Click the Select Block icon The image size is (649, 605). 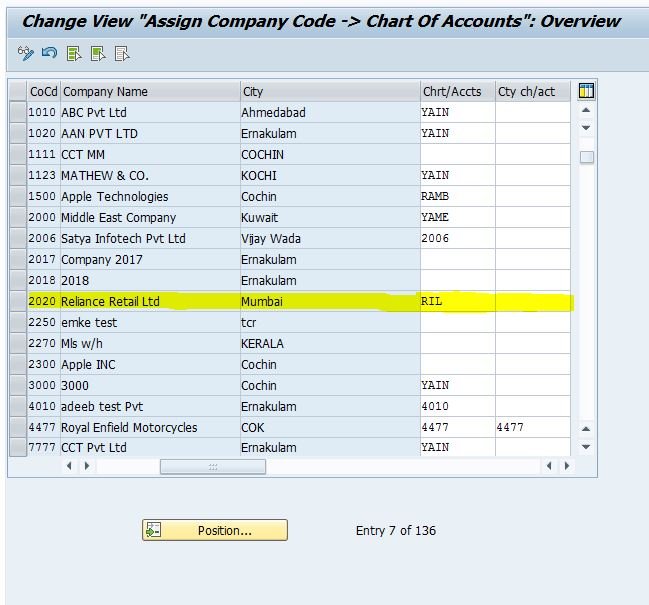[98, 53]
